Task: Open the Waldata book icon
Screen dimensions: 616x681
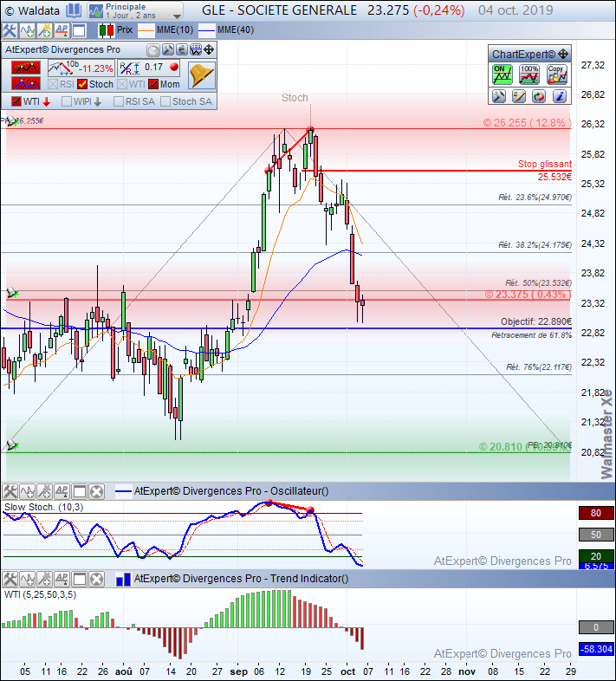Action: point(74,10)
